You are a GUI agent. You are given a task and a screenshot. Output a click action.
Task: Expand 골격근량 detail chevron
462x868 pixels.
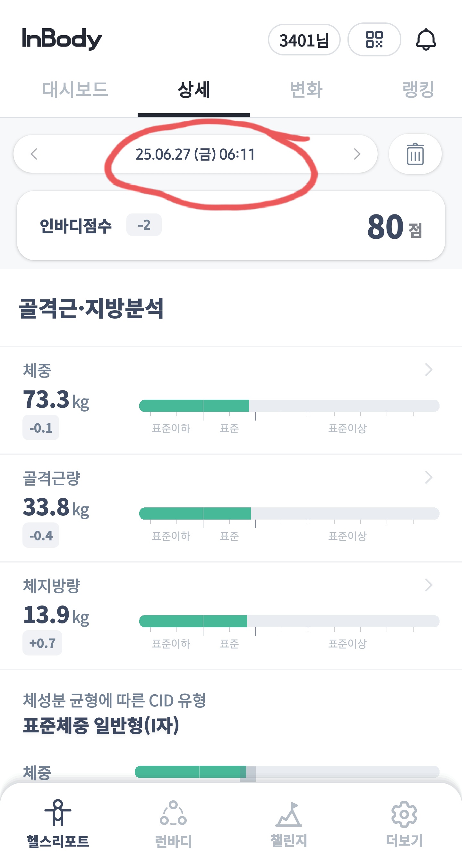coord(429,477)
